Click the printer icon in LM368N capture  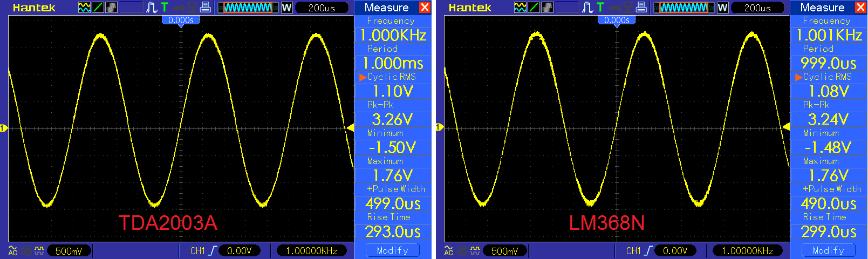click(641, 8)
